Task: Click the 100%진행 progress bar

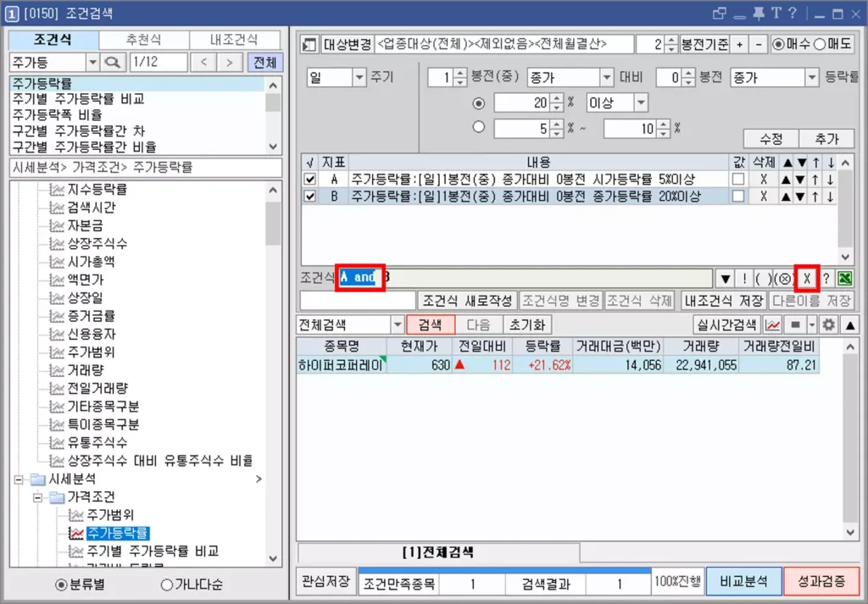Action: click(x=677, y=581)
